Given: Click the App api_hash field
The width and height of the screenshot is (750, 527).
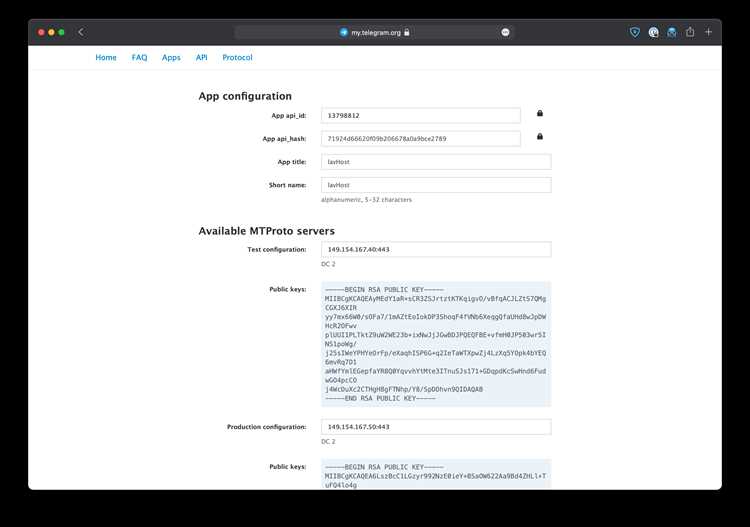Looking at the screenshot, I should pyautogui.click(x=421, y=139).
